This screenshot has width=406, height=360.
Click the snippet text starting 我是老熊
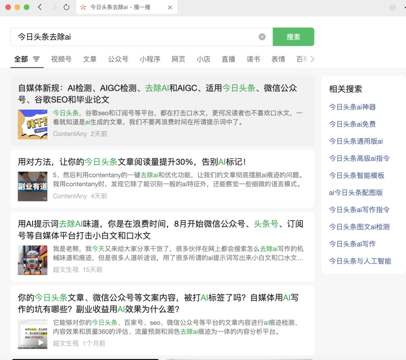tap(178, 253)
